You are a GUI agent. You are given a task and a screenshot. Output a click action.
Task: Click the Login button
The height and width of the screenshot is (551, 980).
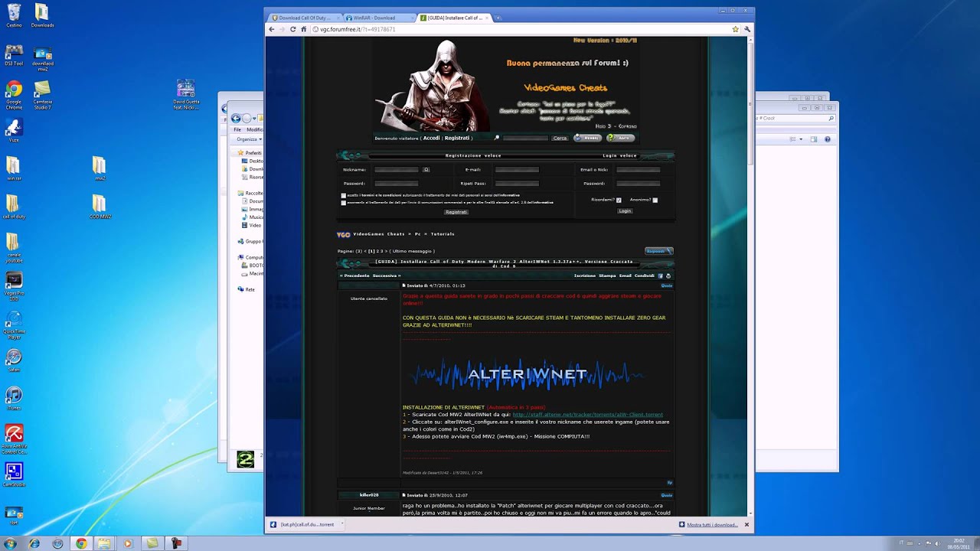click(x=625, y=210)
